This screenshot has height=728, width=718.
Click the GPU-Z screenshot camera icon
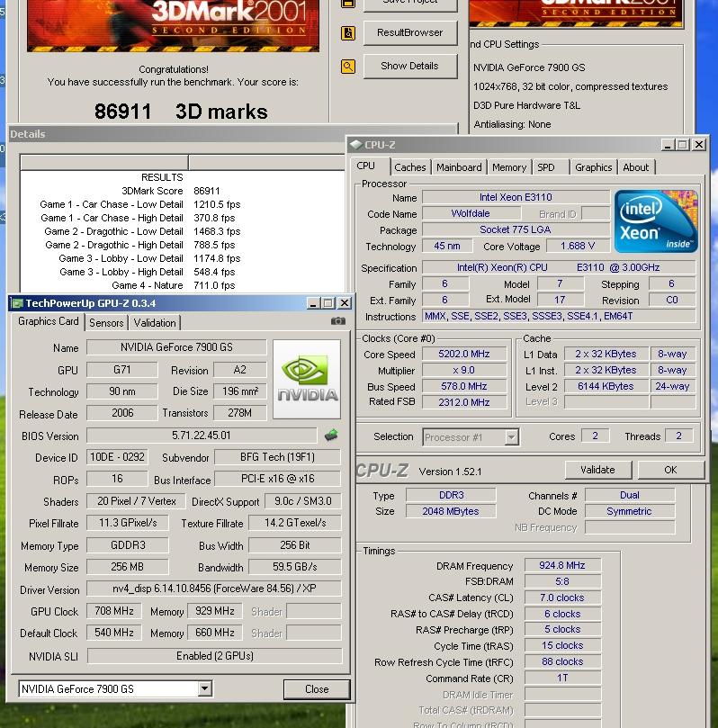(x=338, y=321)
